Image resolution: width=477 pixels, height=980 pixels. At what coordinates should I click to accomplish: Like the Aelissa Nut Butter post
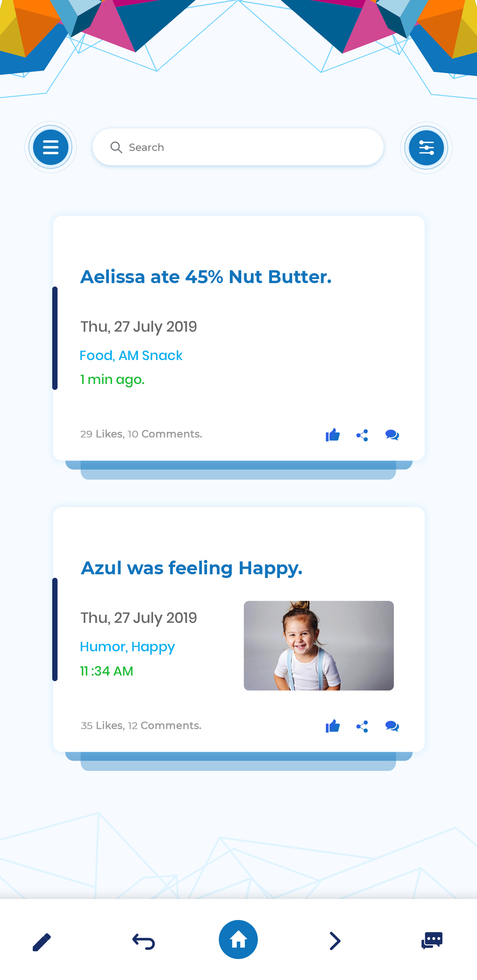(x=332, y=434)
